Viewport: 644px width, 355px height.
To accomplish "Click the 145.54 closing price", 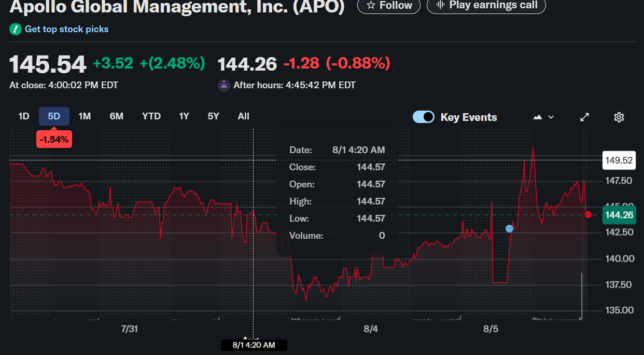I will [x=48, y=64].
